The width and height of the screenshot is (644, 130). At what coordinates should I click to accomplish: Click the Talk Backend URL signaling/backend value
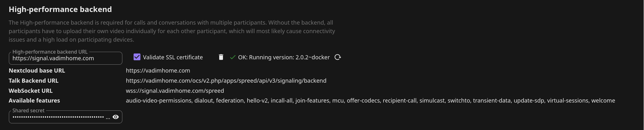click(226, 81)
